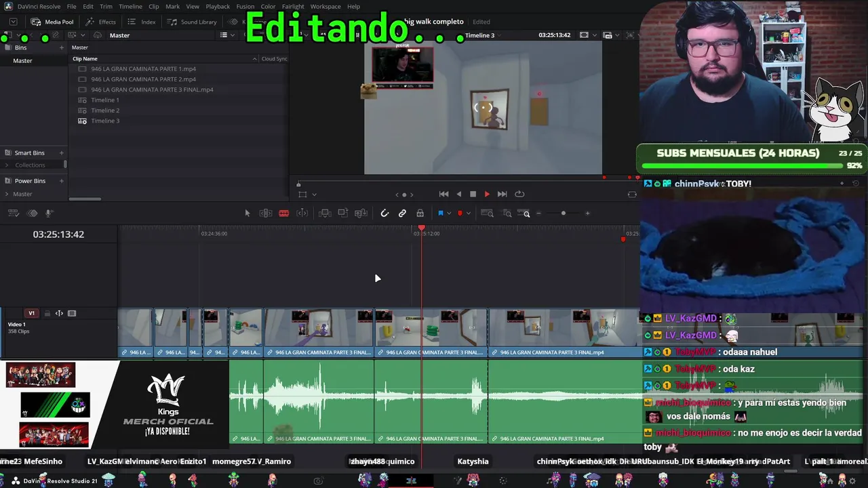868x488 pixels.
Task: Open the dropdown at toolbar's left end
Action: [13, 22]
